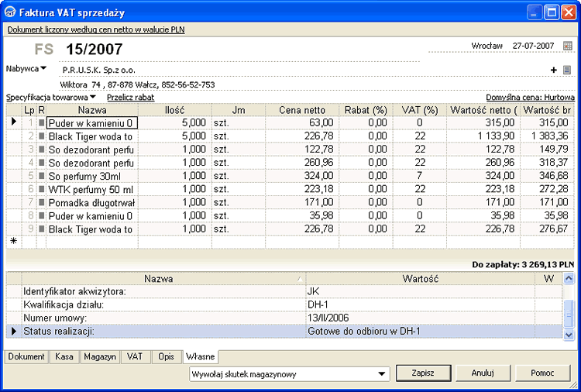Image resolution: width=581 pixels, height=392 pixels.
Task: Click the new-row asterisk marker
Action: pos(12,242)
